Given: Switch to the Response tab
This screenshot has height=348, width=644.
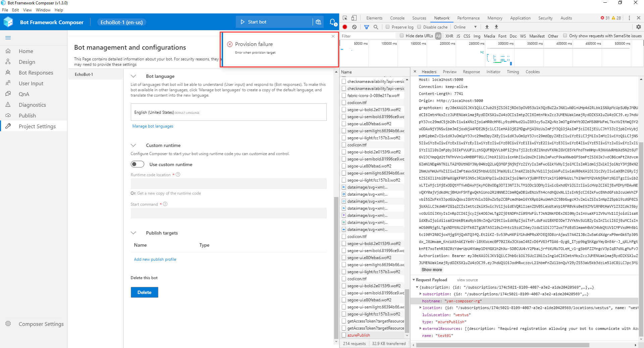Looking at the screenshot, I should [x=471, y=71].
